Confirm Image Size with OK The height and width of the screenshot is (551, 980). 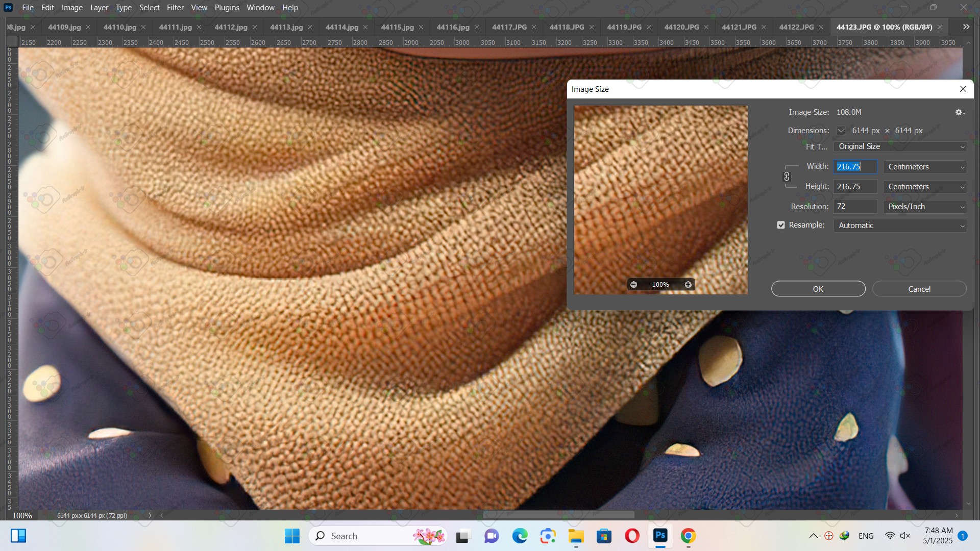click(818, 289)
